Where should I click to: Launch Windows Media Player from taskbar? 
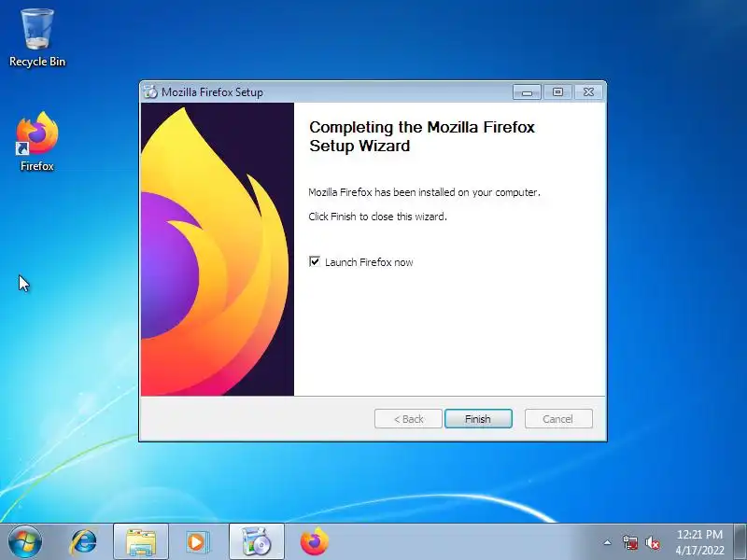pyautogui.click(x=197, y=542)
